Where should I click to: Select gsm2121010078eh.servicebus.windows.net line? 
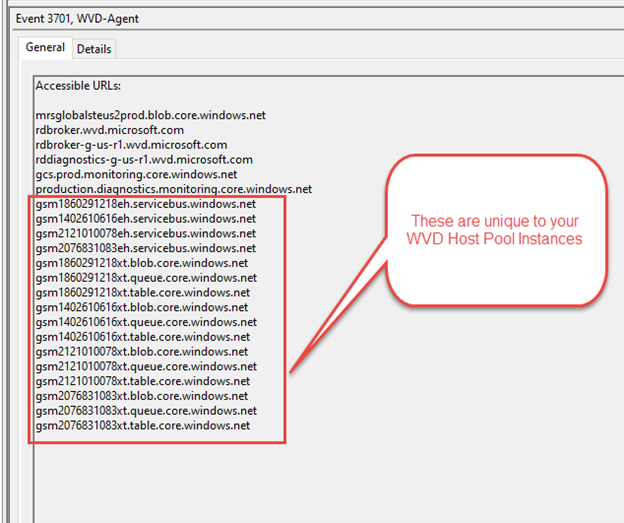146,233
